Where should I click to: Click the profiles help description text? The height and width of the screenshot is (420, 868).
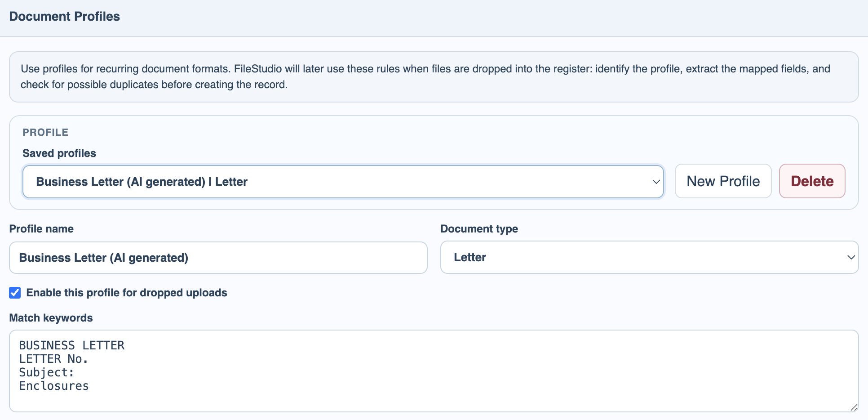point(425,77)
